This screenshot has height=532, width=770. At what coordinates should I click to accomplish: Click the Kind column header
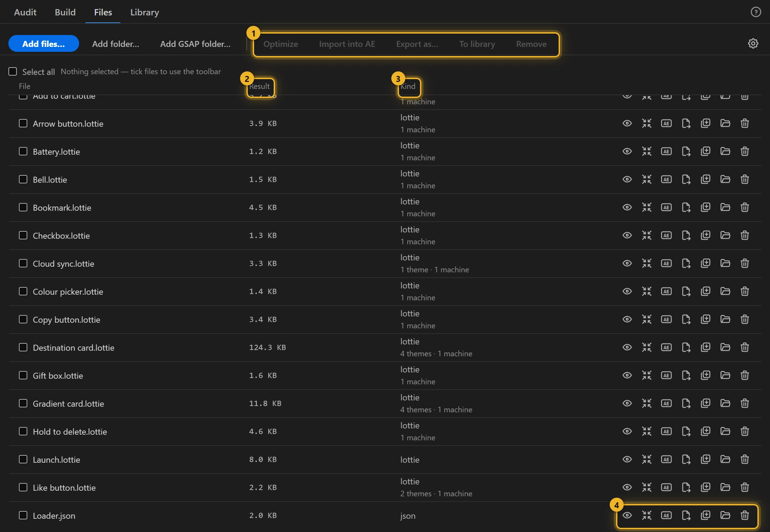click(408, 86)
